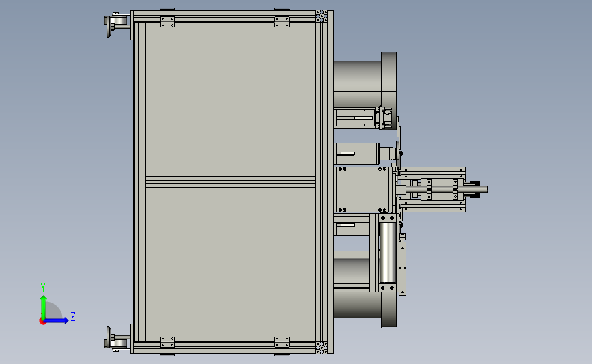Select the square mounting plate with corner screws

pyautogui.click(x=363, y=190)
